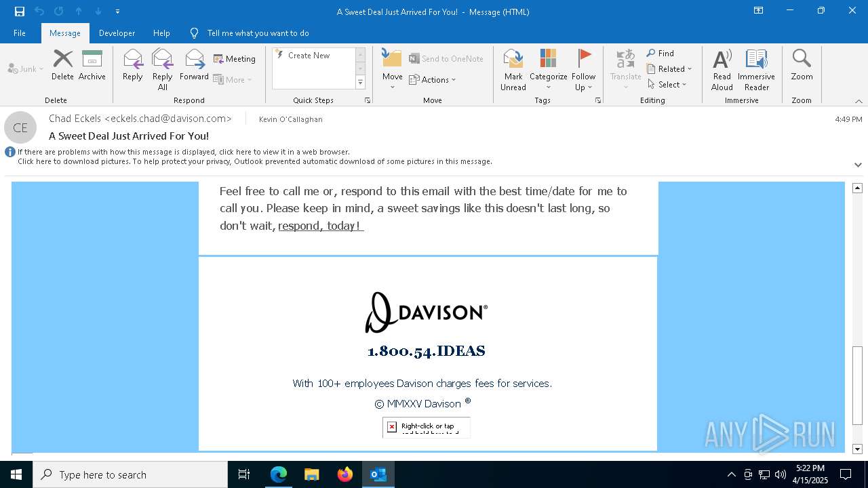This screenshot has height=488, width=868.
Task: Click the Zoom magnifier button
Action: tap(802, 65)
